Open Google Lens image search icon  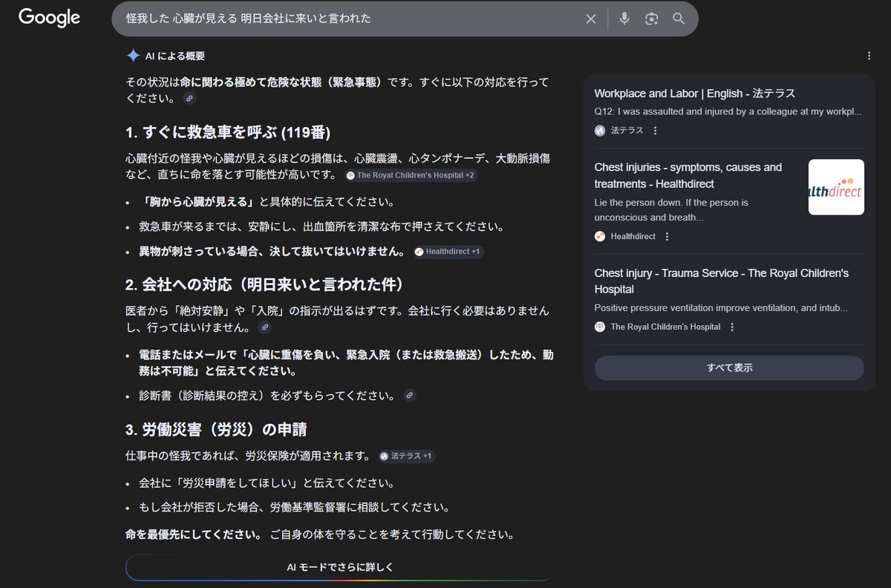pos(652,19)
